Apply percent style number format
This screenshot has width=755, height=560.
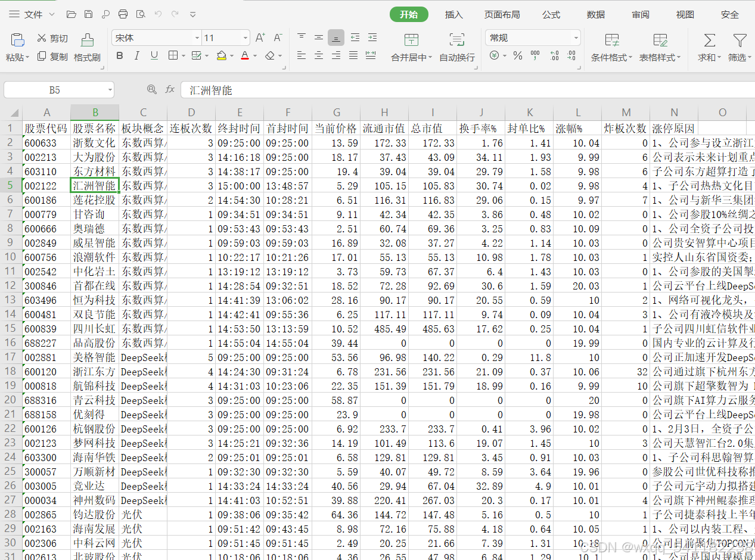[518, 55]
